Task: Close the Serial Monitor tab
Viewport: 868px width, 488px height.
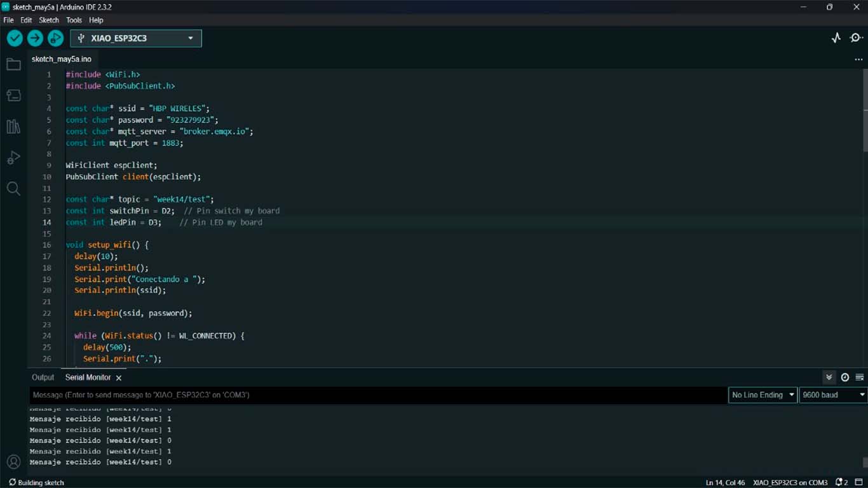Action: (119, 377)
